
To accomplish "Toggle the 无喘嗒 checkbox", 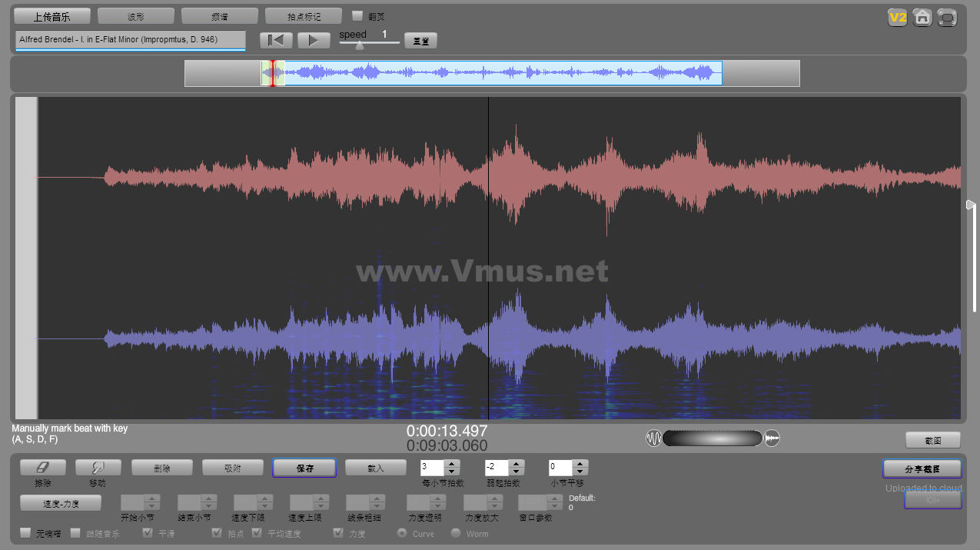I will pyautogui.click(x=26, y=532).
